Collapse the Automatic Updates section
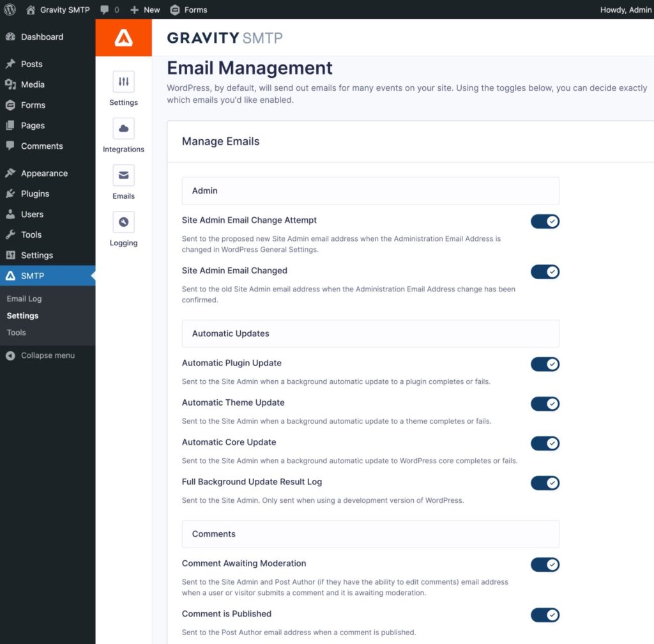654x644 pixels. click(370, 333)
